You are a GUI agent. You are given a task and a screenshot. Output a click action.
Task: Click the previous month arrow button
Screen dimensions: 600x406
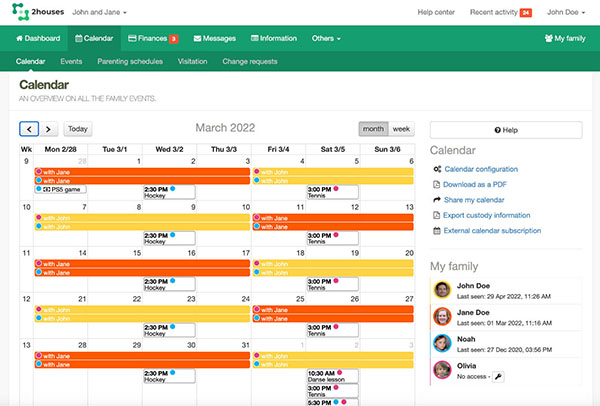[29, 129]
